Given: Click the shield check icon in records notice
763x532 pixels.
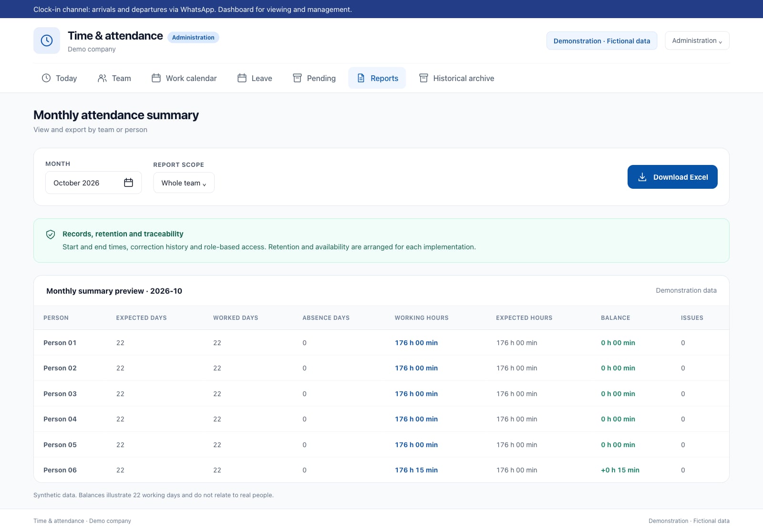Looking at the screenshot, I should [51, 234].
